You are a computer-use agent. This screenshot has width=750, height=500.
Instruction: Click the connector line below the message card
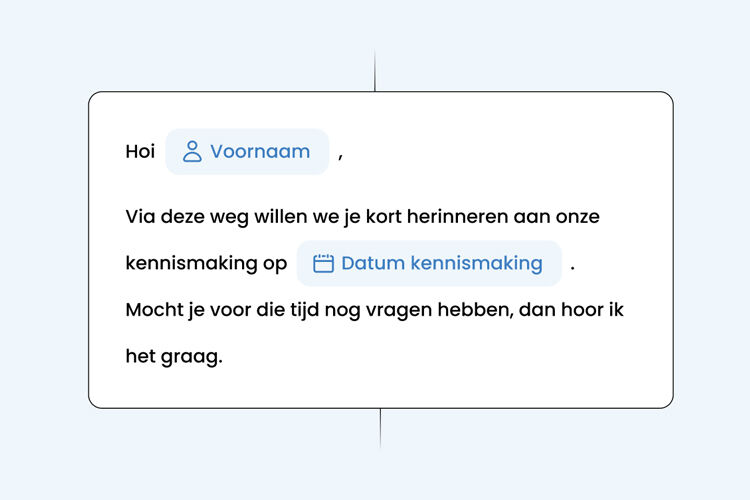click(x=380, y=428)
